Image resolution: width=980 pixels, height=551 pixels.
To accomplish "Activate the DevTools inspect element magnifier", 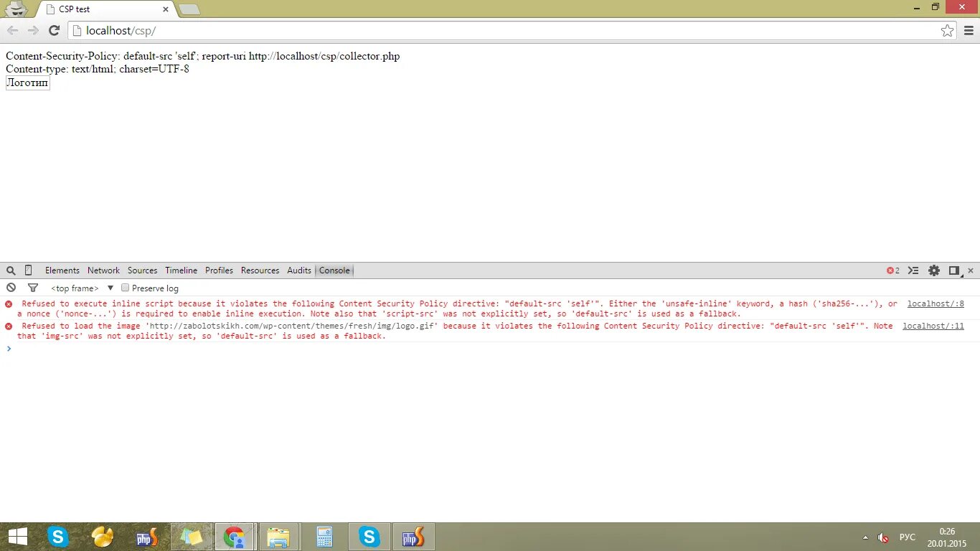I will point(11,270).
